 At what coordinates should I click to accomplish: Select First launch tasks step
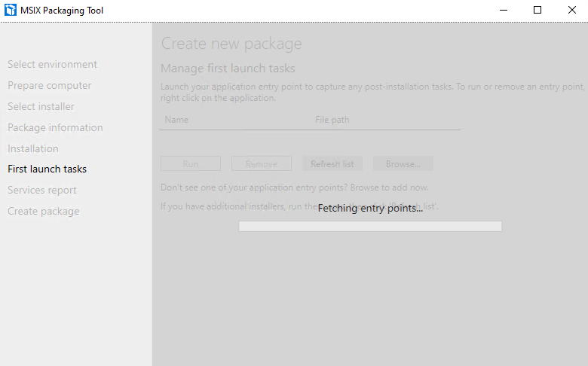(47, 169)
